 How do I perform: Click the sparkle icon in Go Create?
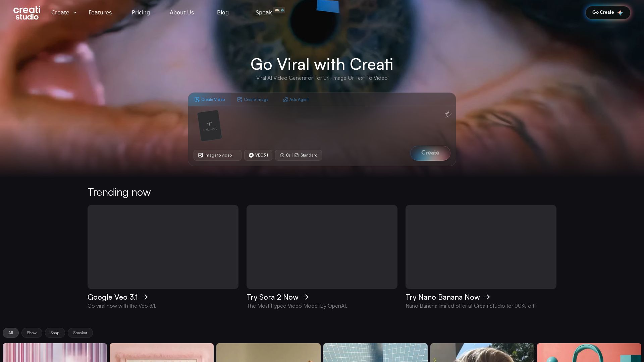(620, 13)
